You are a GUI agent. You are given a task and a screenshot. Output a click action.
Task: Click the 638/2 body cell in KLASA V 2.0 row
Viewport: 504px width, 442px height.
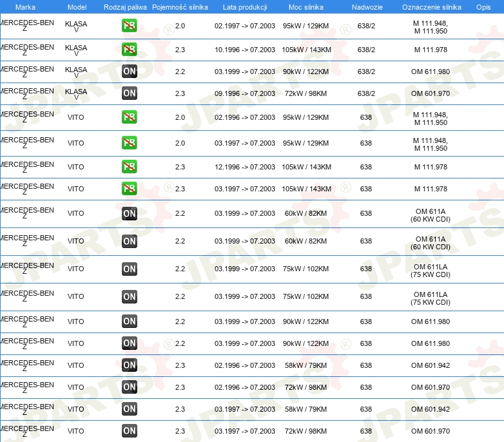[366, 27]
